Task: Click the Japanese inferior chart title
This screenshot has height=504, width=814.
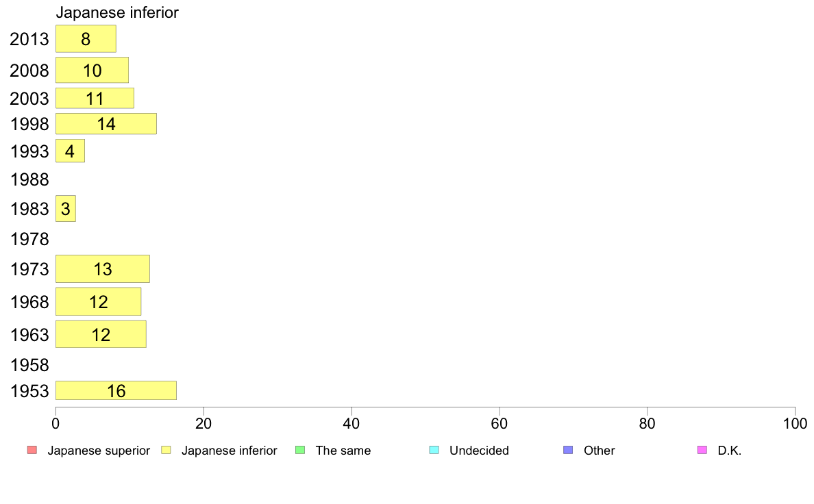Action: click(116, 12)
